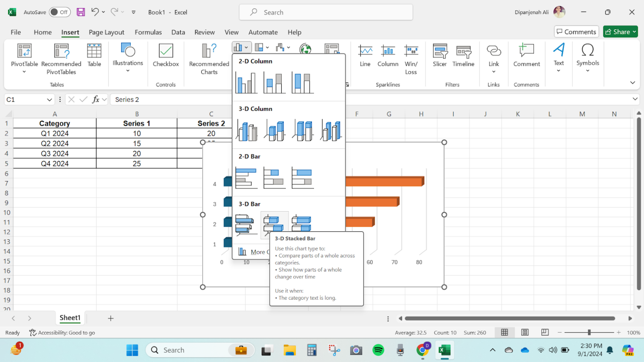Viewport: 644px width, 362px height.
Task: Open the Comments pane button
Action: click(576, 32)
